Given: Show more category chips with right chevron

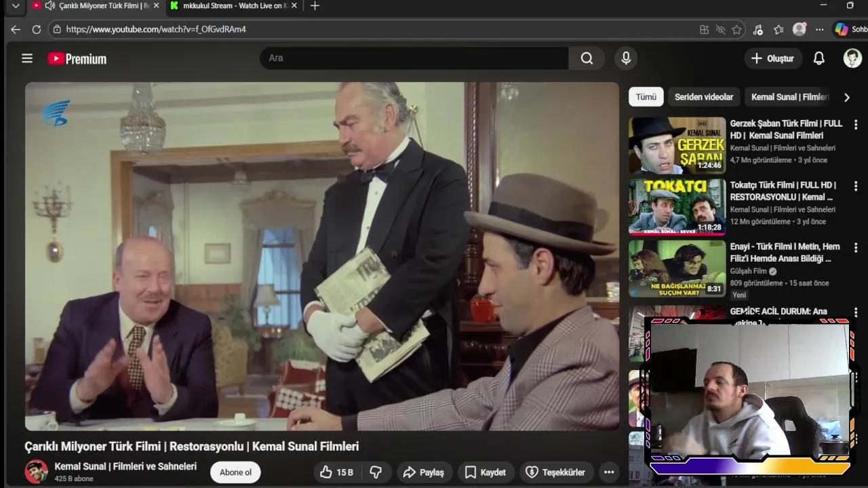Looking at the screenshot, I should click(x=846, y=97).
